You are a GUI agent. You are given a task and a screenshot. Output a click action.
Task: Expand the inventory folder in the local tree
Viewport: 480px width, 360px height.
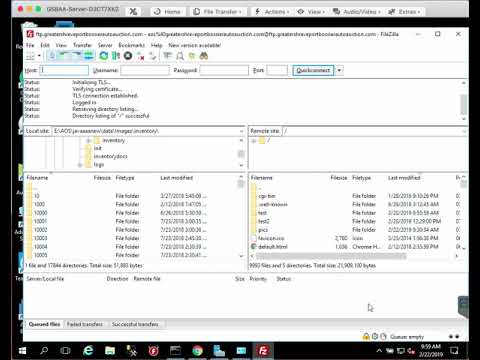click(89, 141)
